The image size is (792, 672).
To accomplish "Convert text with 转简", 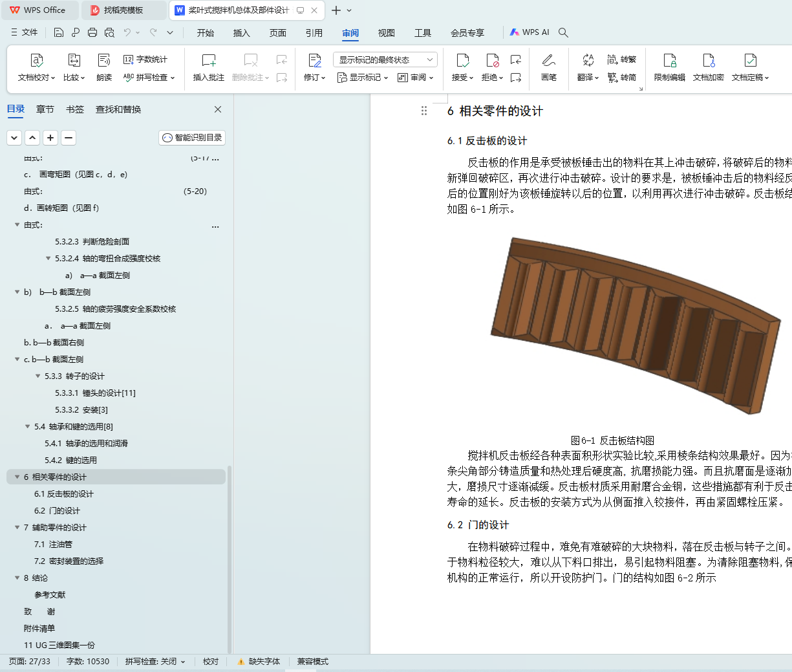I will [x=621, y=77].
